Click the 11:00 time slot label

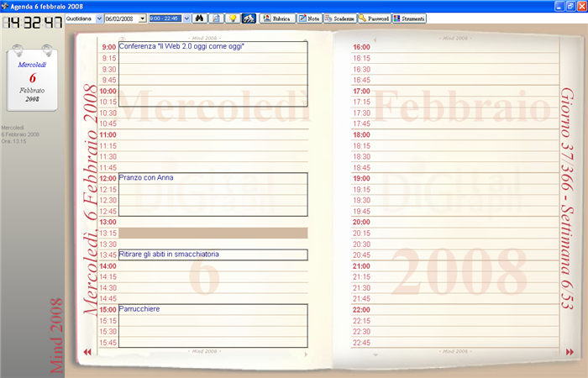(x=108, y=135)
